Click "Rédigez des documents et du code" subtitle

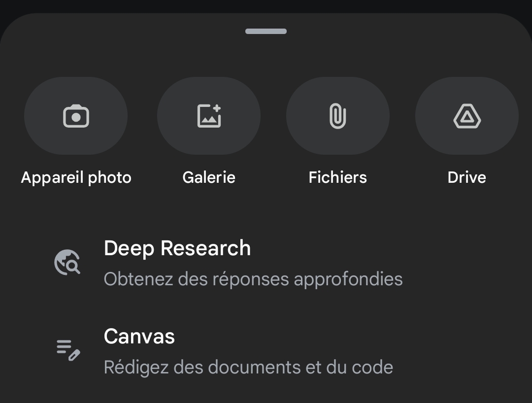pyautogui.click(x=248, y=368)
